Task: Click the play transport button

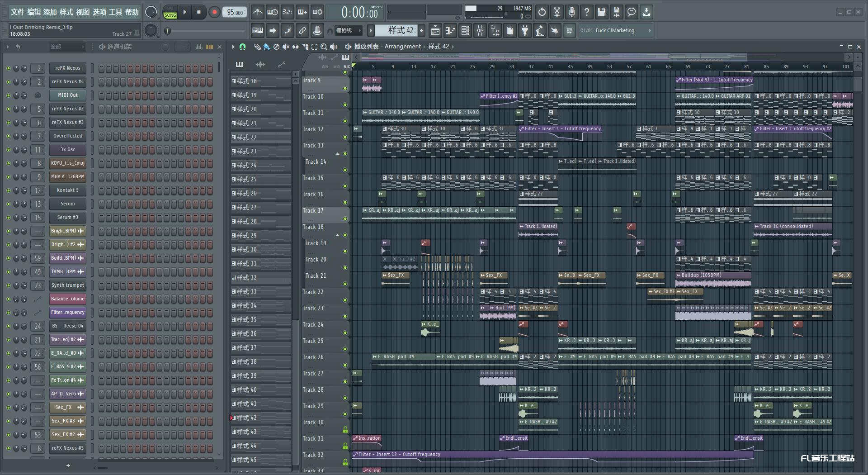Action: (184, 12)
